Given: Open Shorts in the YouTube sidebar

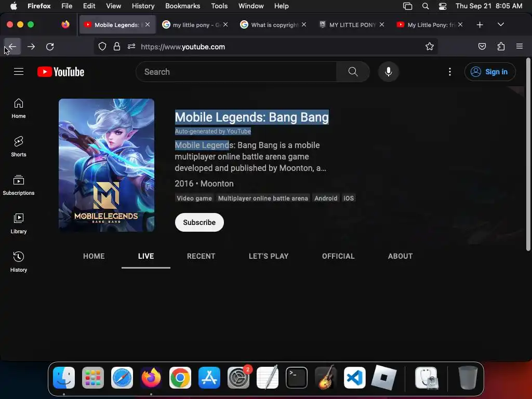Looking at the screenshot, I should coord(19,147).
